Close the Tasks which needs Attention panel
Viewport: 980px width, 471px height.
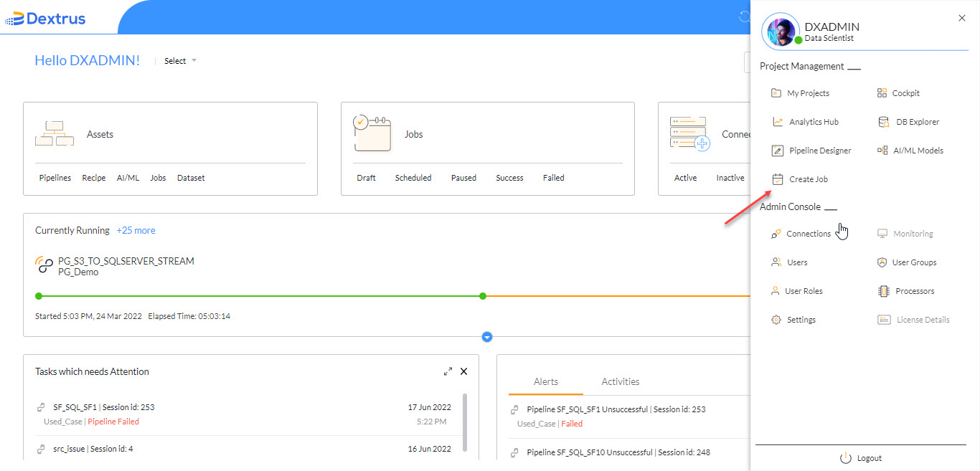tap(463, 371)
